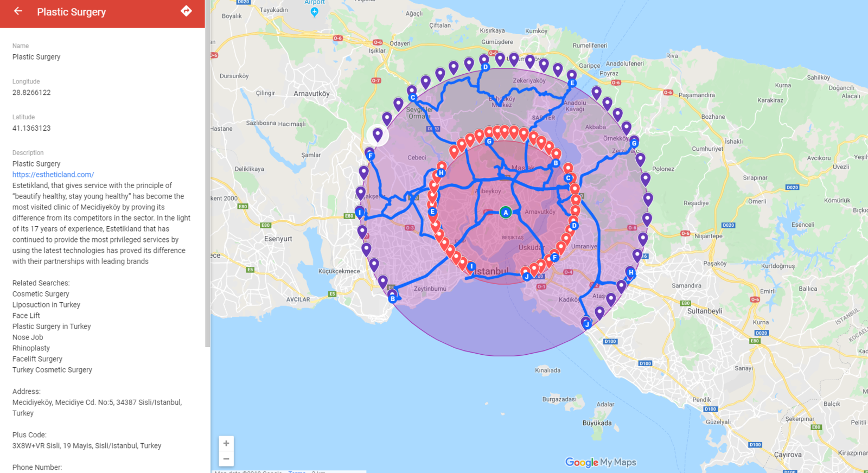Click outer-ring waypoint D at the map top
Image resolution: width=868 pixels, height=473 pixels.
tap(486, 67)
